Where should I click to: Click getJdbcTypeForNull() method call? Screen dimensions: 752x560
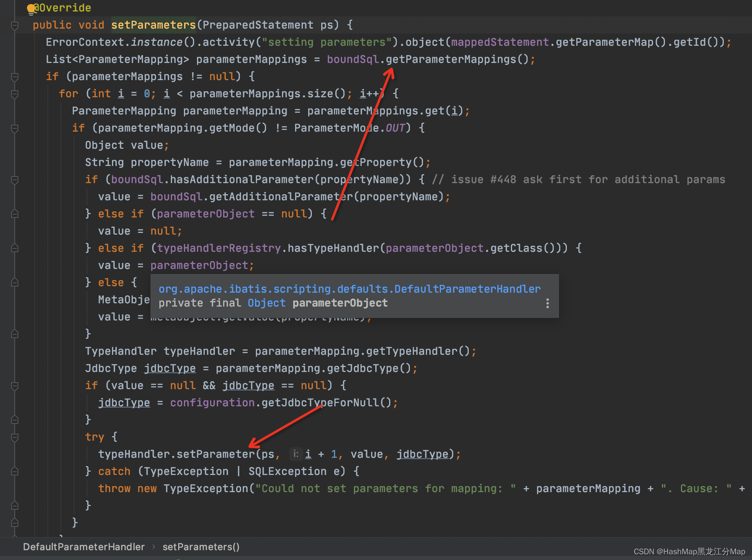tap(327, 403)
